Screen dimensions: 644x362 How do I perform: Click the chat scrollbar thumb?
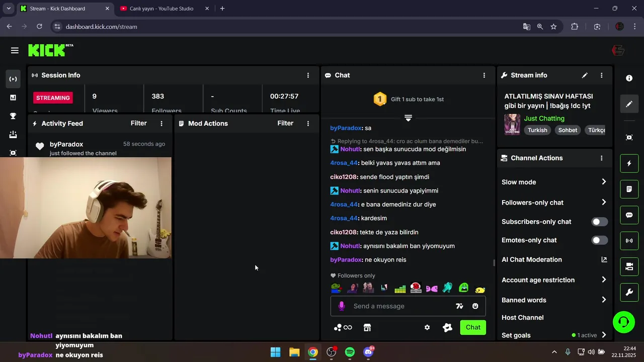tap(494, 262)
